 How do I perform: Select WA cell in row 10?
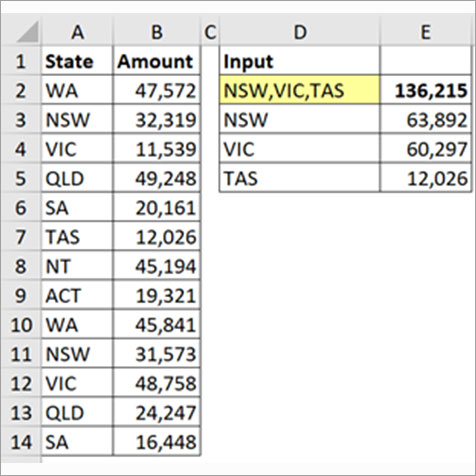tap(77, 325)
